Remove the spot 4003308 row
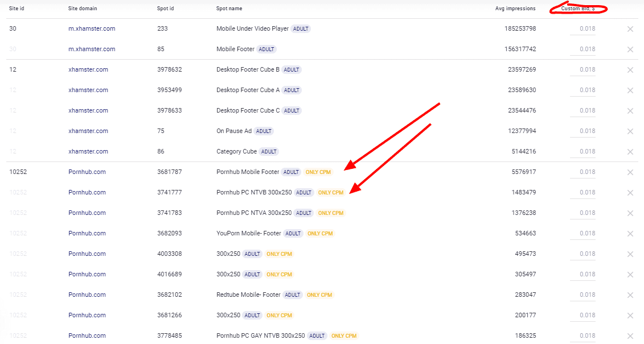Viewport: 644px width, 344px height. [x=630, y=254]
